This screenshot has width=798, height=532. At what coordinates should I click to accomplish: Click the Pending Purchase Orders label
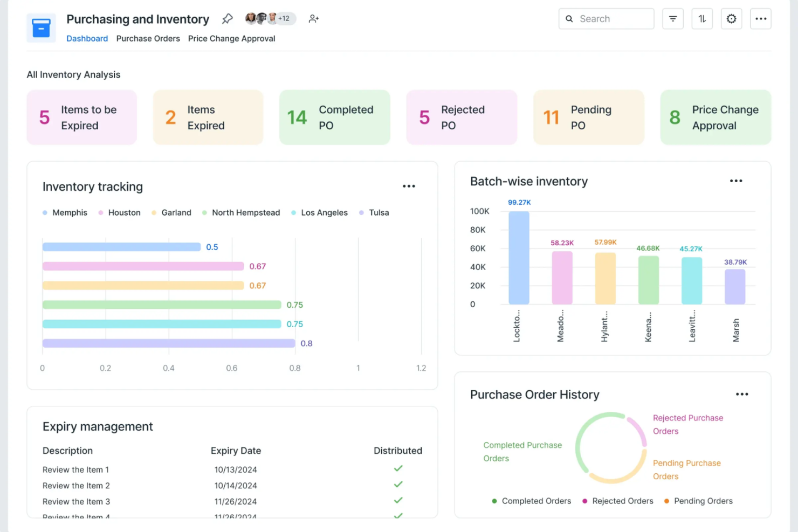tap(687, 469)
